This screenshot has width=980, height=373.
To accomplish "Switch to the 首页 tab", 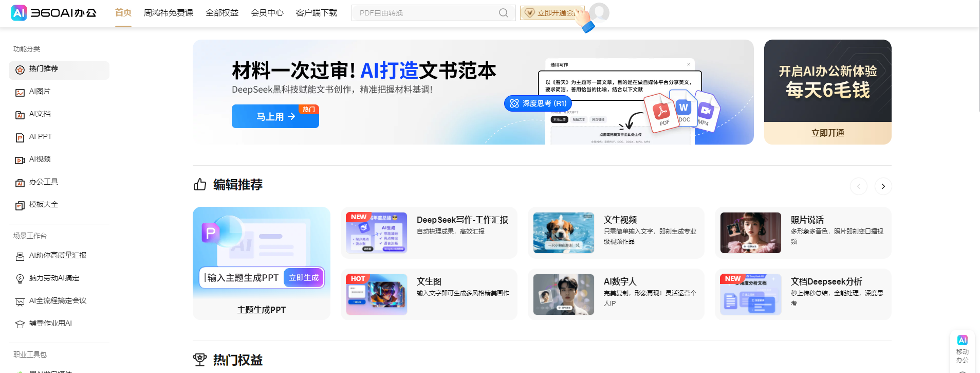I will pos(123,13).
